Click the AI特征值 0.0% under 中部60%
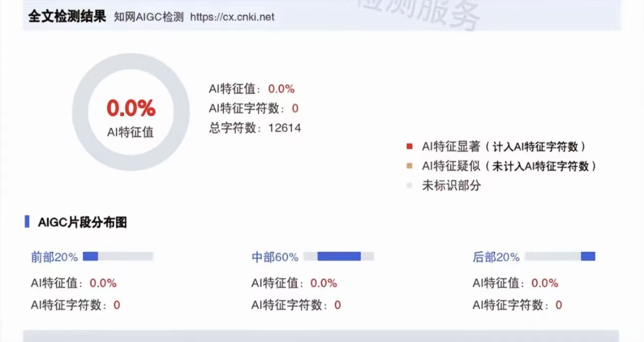 (324, 283)
